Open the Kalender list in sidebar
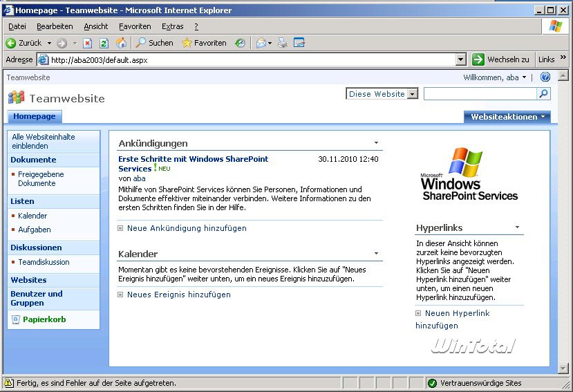 point(32,216)
